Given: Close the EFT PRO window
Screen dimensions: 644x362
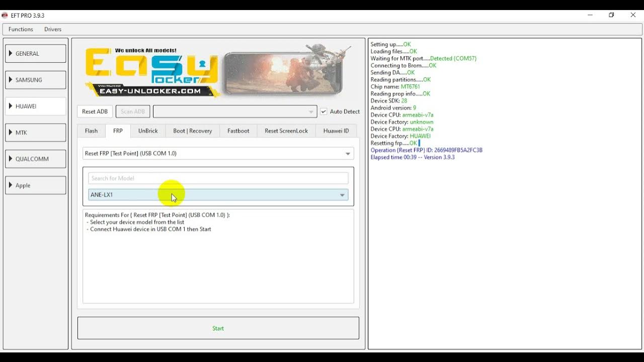Looking at the screenshot, I should [x=633, y=15].
